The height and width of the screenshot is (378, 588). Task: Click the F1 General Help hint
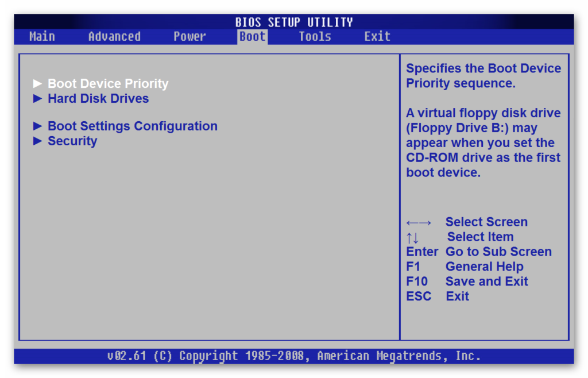coord(465,267)
